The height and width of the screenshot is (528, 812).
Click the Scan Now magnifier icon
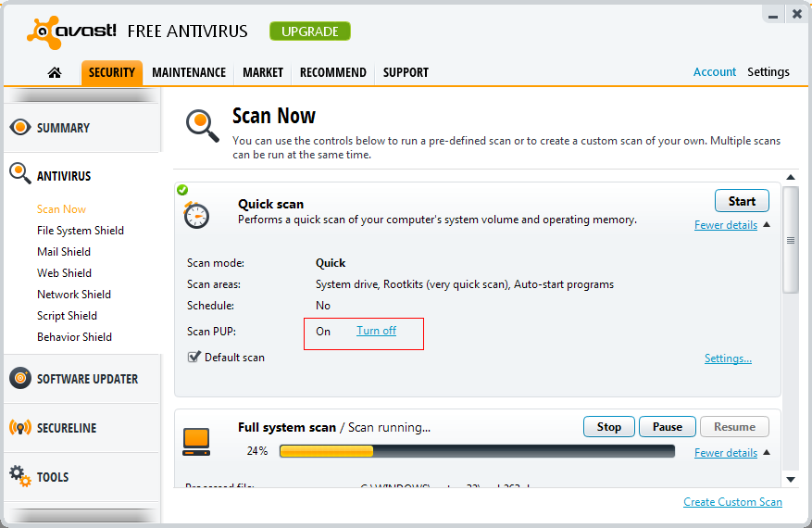pyautogui.click(x=202, y=125)
